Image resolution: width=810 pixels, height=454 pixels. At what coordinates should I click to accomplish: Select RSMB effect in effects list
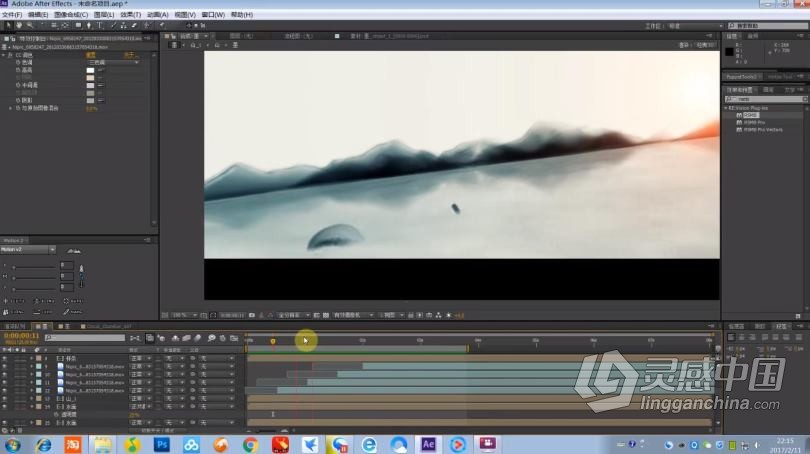[x=751, y=115]
